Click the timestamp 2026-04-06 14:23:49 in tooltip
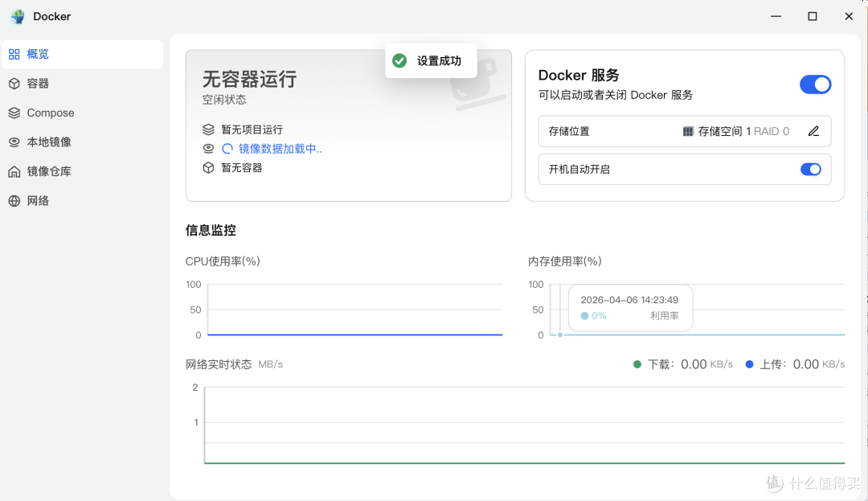868x501 pixels. [629, 300]
